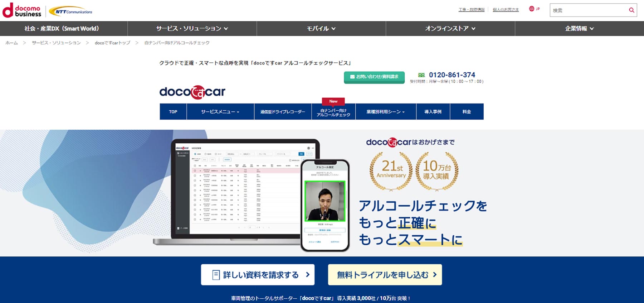Open docoですcarトップ breadcrumb link
Viewport: 644px width, 303px height.
click(112, 43)
